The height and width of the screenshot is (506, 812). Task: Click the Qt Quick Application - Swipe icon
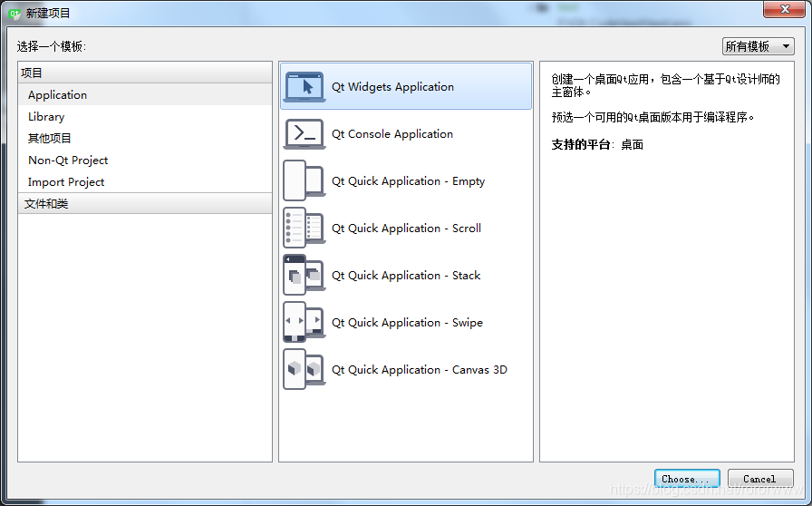click(304, 322)
